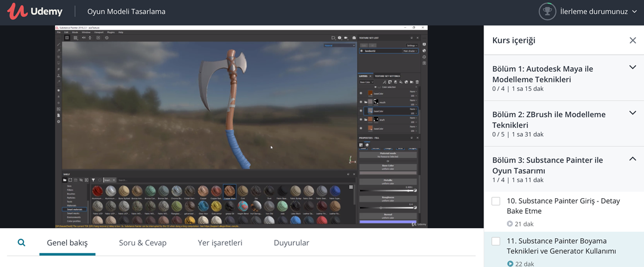The width and height of the screenshot is (644, 267).
Task: Remove the Smart filter tag in Shelf
Action: (114, 180)
